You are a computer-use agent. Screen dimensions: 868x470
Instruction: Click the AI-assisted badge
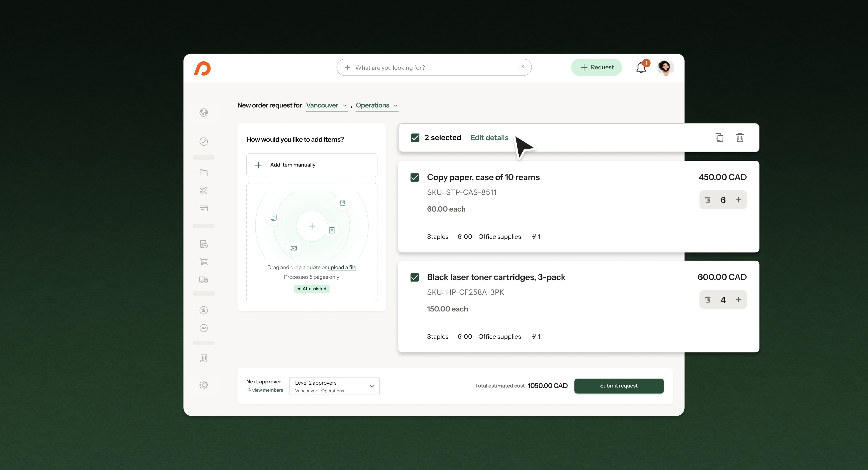[x=312, y=289]
